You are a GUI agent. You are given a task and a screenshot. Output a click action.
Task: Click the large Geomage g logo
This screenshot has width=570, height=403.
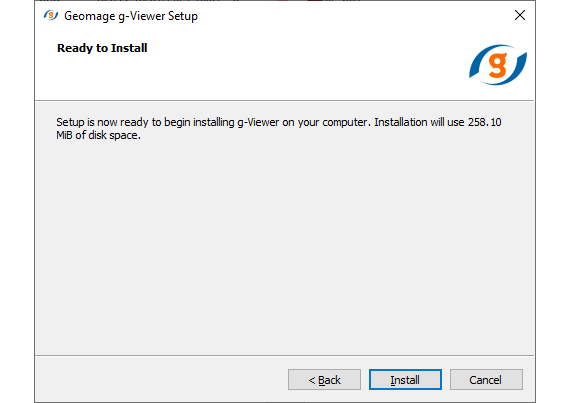click(x=498, y=65)
